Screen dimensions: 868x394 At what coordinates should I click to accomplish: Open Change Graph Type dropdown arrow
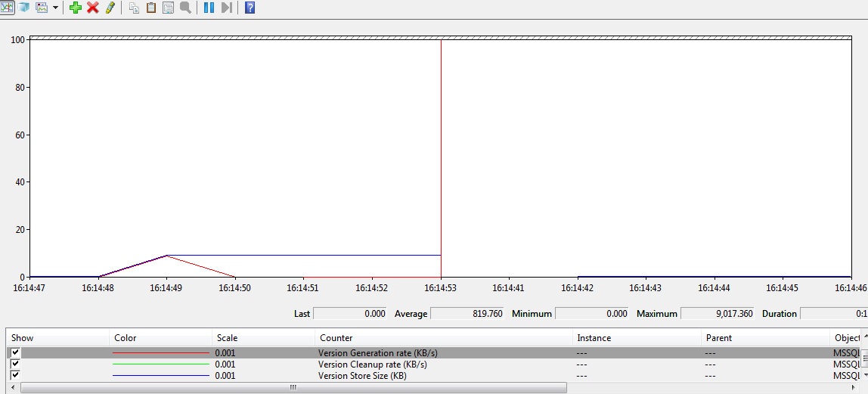56,8
